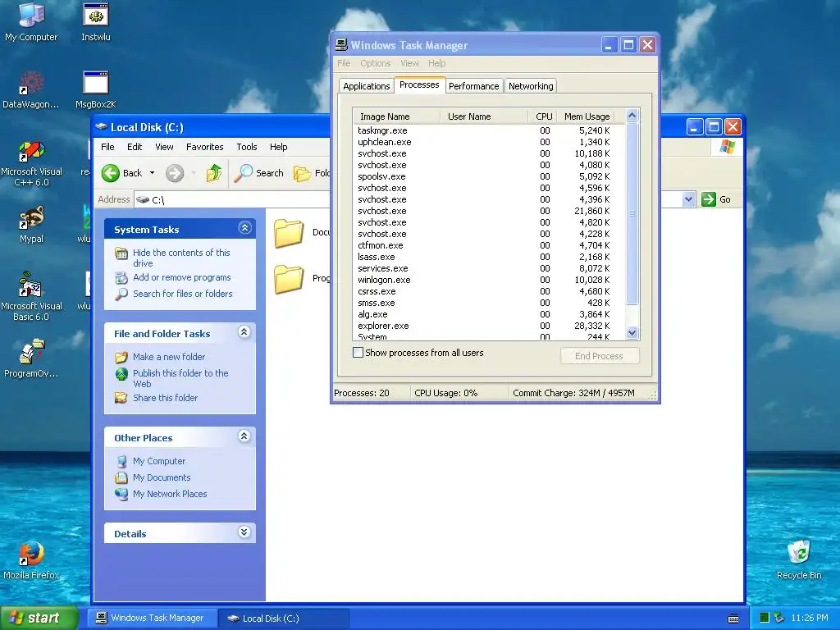Select spoolsv.exe process row
The width and height of the screenshot is (840, 630).
488,176
